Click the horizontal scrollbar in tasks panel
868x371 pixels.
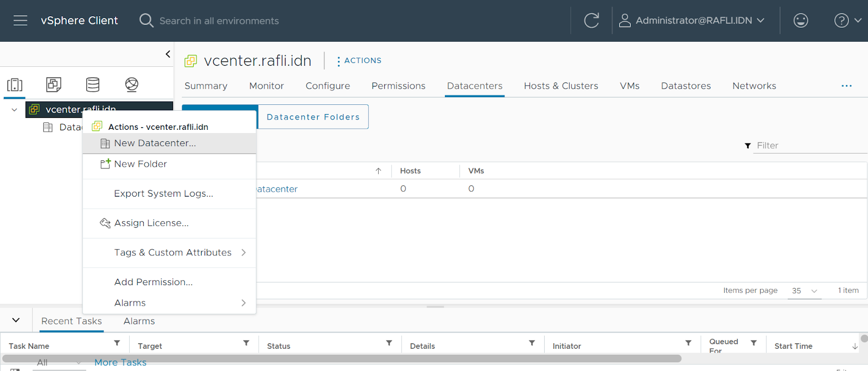(x=342, y=359)
